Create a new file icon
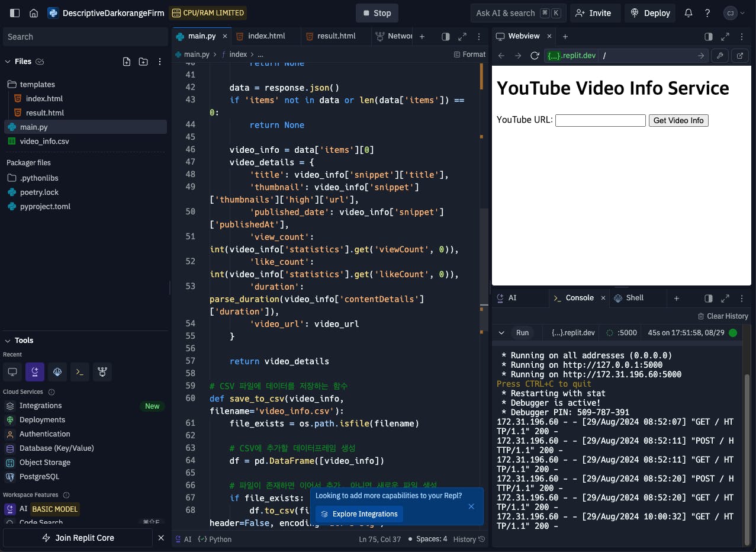 [127, 62]
